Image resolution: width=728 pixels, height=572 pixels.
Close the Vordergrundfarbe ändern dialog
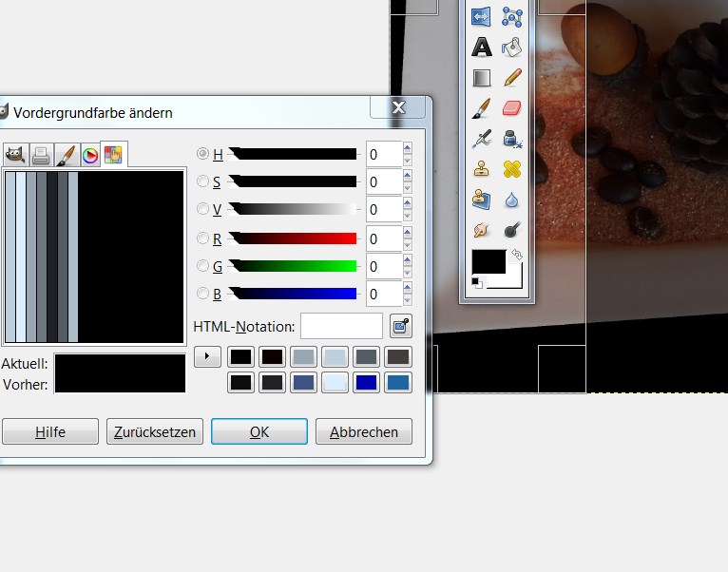coord(398,107)
